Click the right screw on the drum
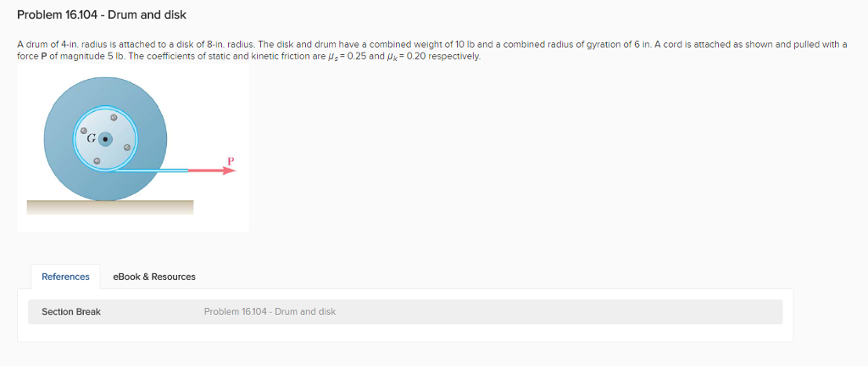 (x=127, y=148)
